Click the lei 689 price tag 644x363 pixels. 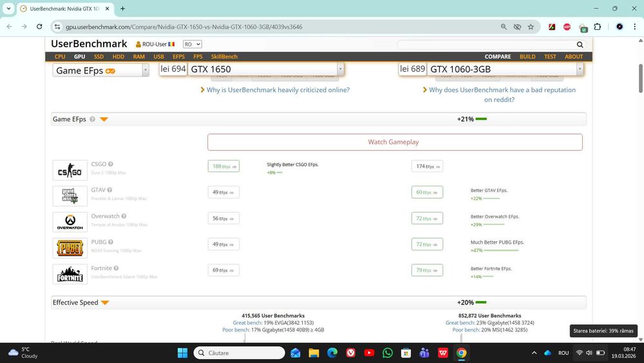(x=412, y=68)
